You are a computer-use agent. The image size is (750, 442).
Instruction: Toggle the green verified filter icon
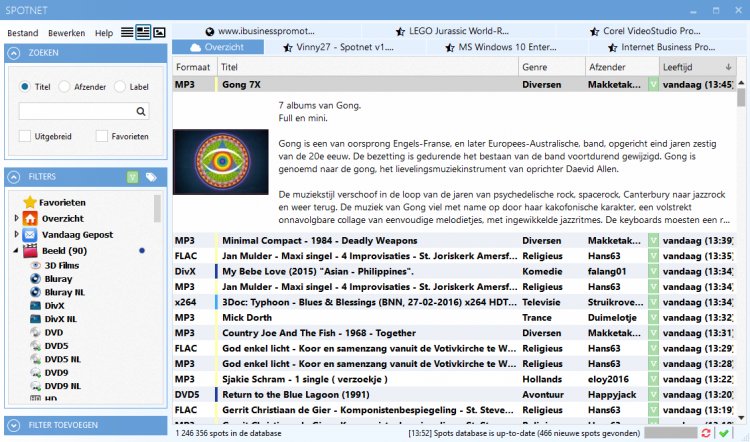coord(132,177)
